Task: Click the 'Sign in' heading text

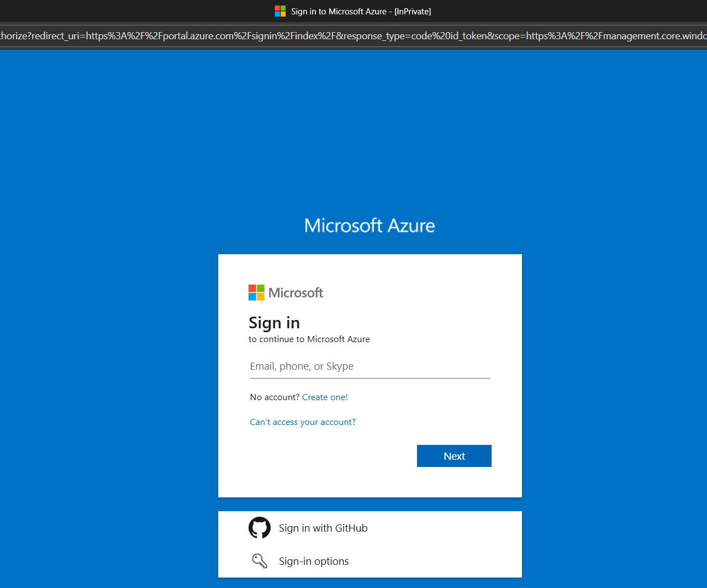Action: coord(274,323)
